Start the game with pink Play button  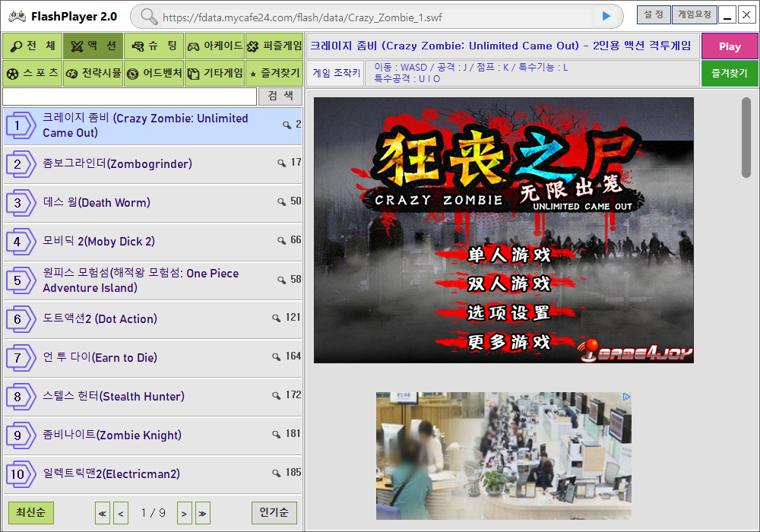point(730,46)
